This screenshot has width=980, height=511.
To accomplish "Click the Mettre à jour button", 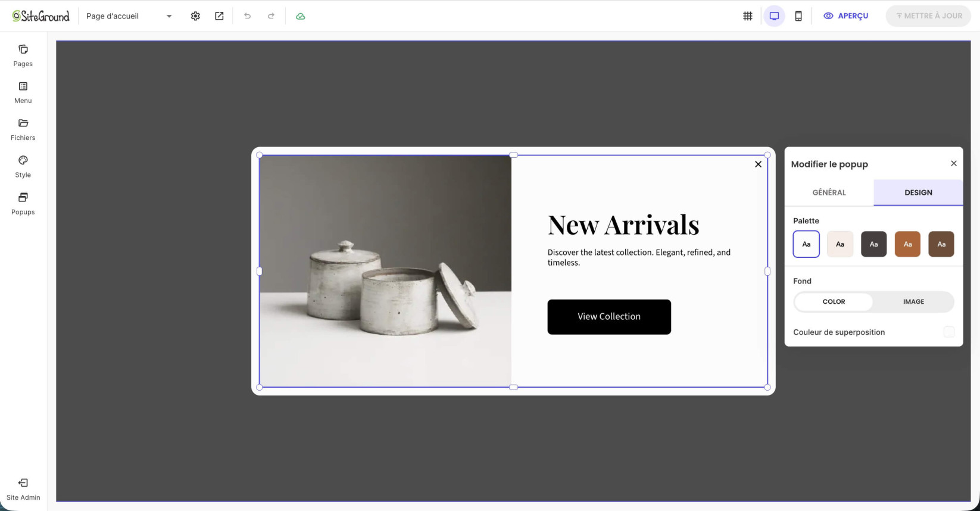I will point(929,16).
